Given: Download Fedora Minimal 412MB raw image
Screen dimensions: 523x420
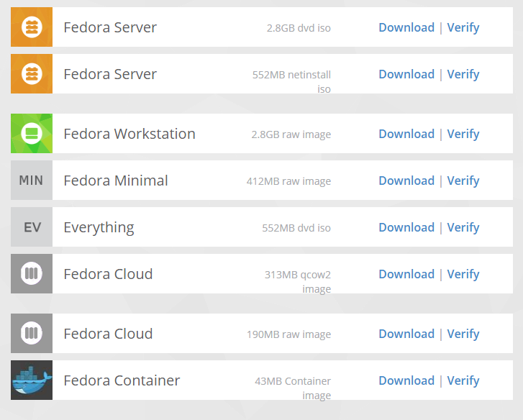Looking at the screenshot, I should pos(406,181).
